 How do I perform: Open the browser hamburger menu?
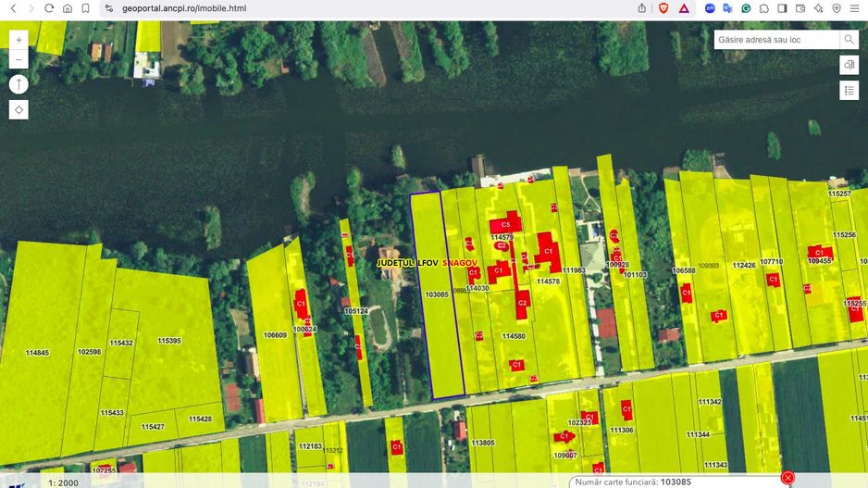(855, 8)
